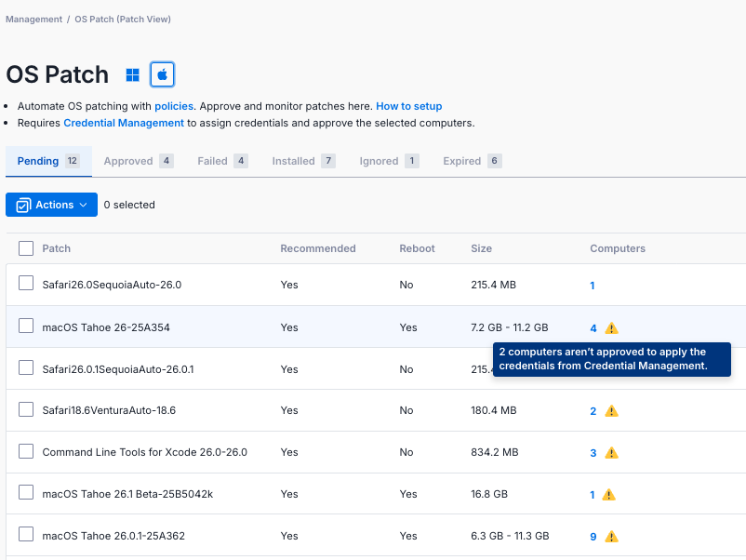Click the 0 selected counter text

tap(129, 205)
